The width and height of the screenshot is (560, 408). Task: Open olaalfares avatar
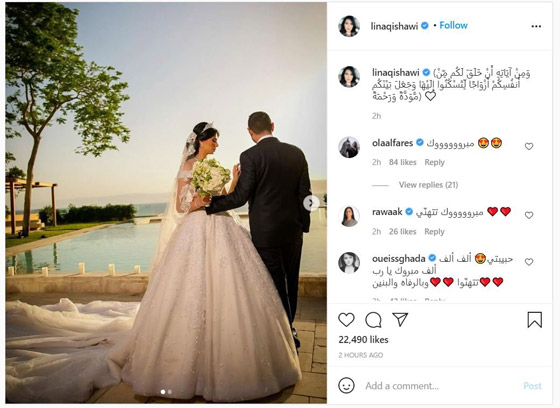(349, 147)
